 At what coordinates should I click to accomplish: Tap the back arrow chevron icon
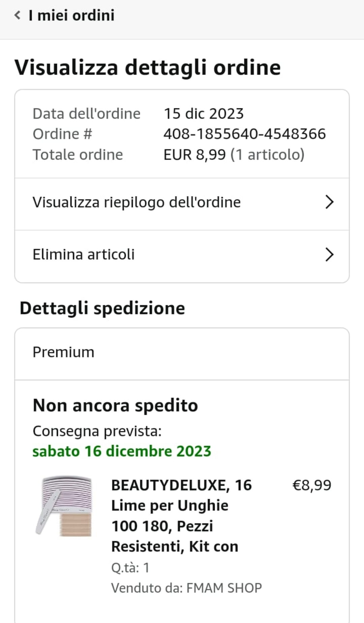(x=18, y=15)
